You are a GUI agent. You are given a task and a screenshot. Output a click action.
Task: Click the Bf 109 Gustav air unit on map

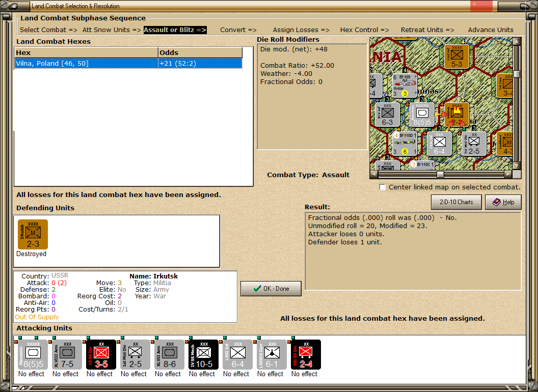[x=405, y=86]
